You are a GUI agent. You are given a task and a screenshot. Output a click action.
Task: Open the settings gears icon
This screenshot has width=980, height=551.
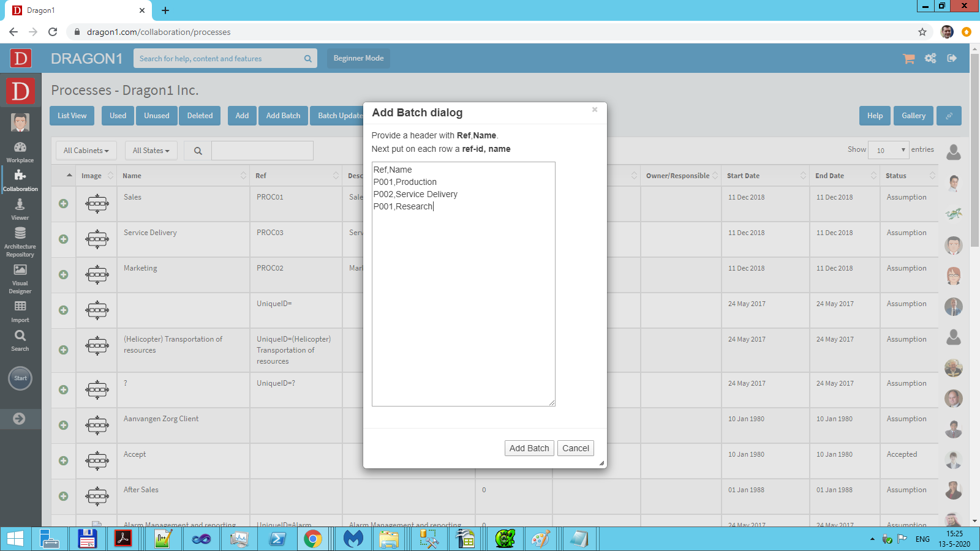[930, 58]
